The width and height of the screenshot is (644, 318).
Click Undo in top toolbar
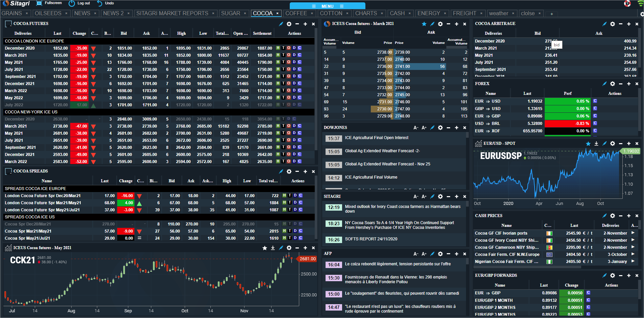tap(105, 3)
